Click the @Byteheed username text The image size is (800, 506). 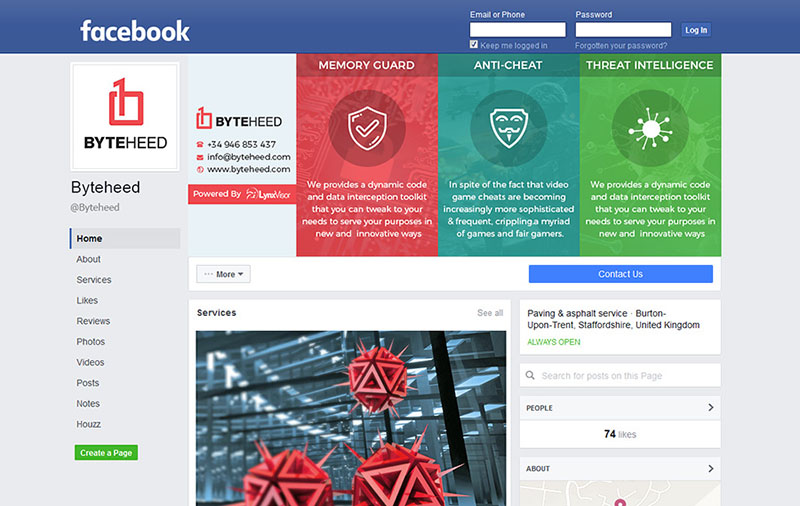click(95, 208)
